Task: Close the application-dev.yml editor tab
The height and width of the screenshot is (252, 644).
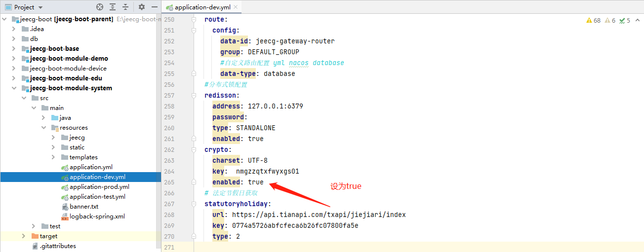Action: coord(235,7)
